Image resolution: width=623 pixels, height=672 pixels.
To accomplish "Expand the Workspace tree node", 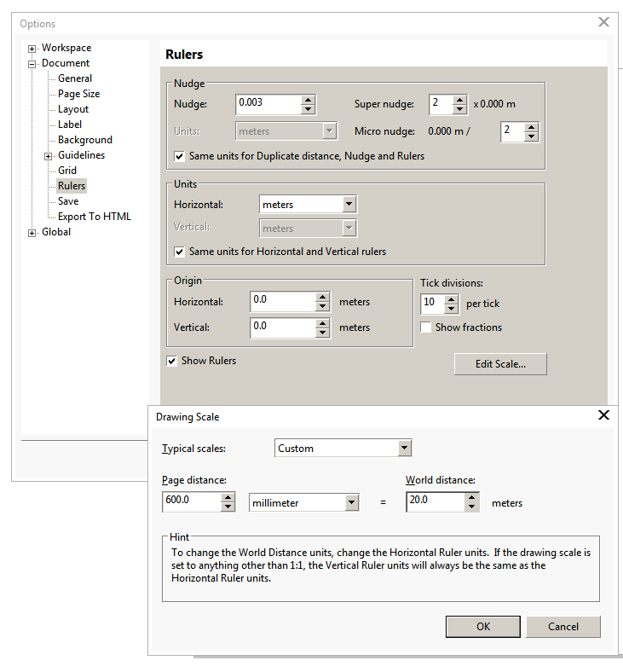I will click(32, 49).
